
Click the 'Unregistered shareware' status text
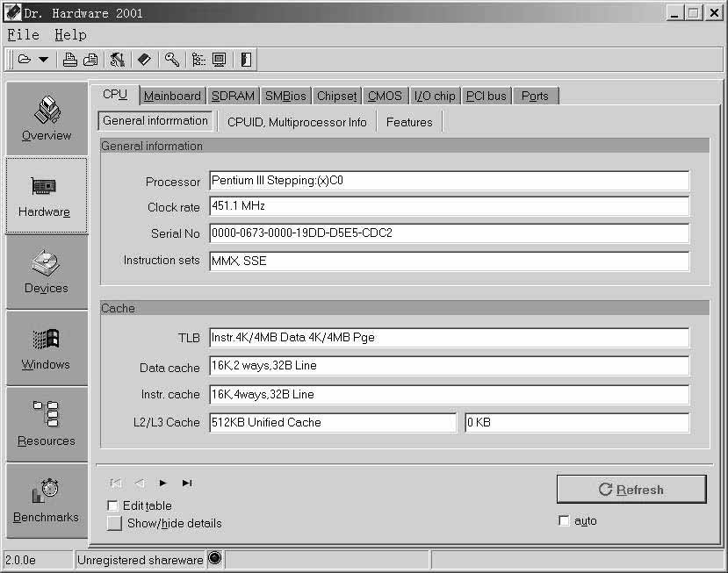point(140,560)
